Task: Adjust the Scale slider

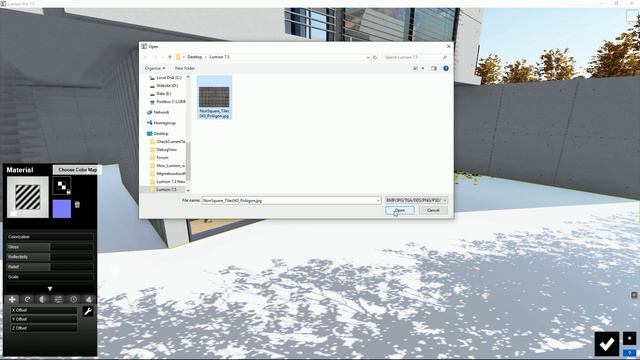Action: point(50,277)
